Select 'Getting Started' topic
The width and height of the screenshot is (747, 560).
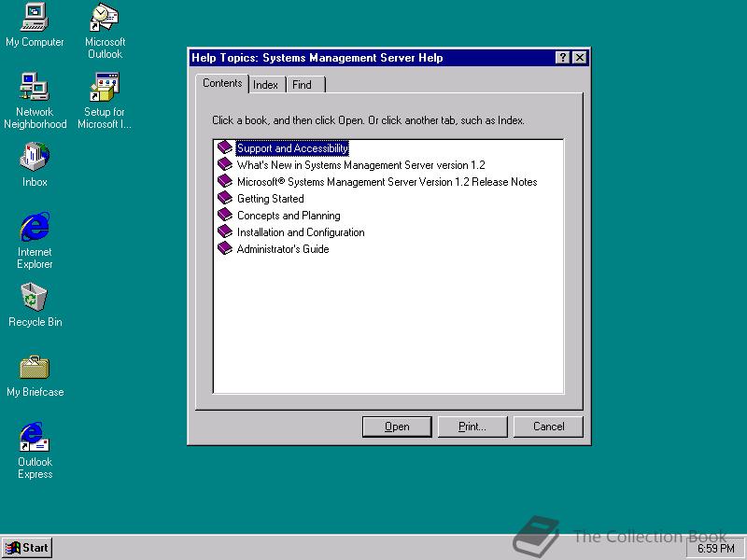pos(270,199)
